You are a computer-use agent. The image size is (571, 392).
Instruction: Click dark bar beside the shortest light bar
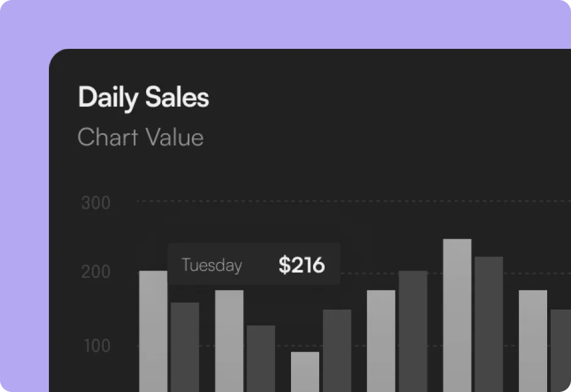(337, 350)
